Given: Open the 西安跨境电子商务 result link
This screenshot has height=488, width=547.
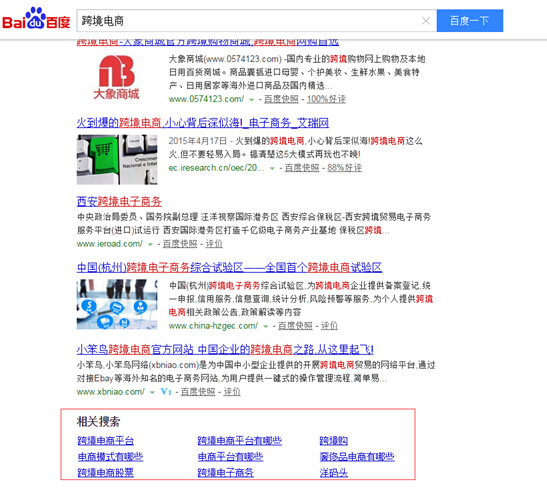Looking at the screenshot, I should point(119,202).
